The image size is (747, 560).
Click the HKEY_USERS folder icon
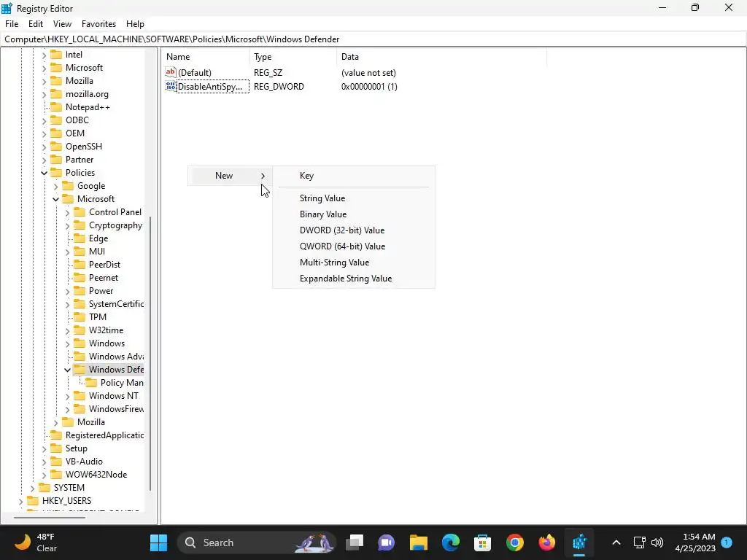(x=33, y=500)
